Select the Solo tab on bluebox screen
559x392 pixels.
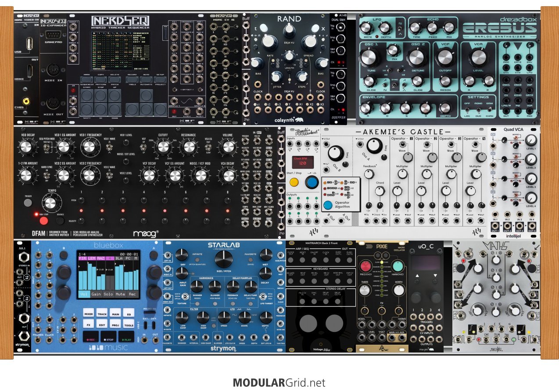[108, 295]
